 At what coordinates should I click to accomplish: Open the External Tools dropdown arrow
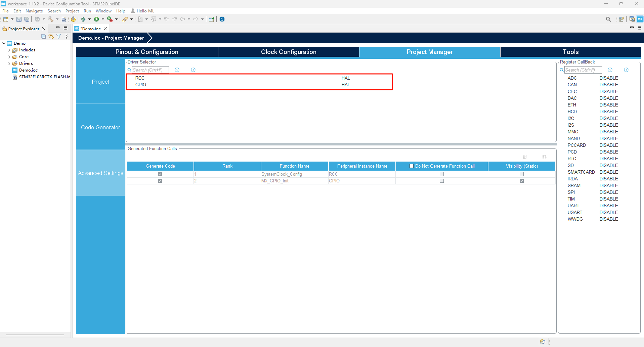tap(116, 19)
